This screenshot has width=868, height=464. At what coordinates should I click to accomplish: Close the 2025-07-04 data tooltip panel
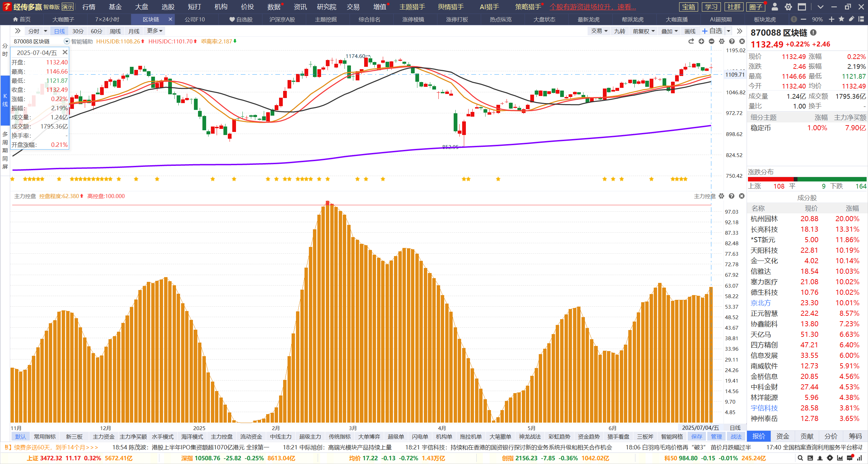[65, 52]
